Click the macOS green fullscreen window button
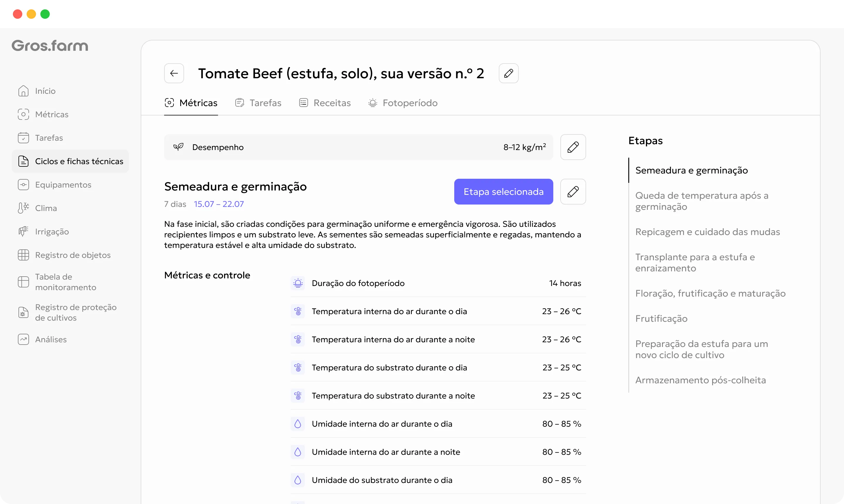 coord(45,14)
